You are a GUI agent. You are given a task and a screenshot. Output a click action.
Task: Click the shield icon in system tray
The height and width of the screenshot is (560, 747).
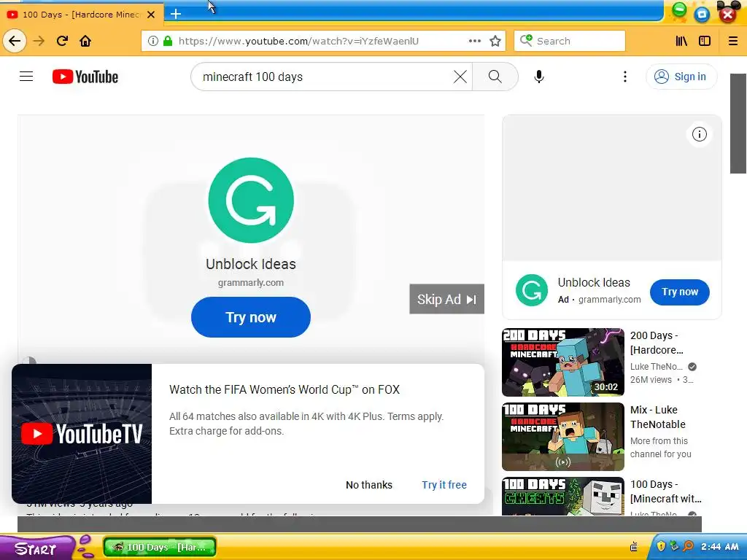pos(661,546)
